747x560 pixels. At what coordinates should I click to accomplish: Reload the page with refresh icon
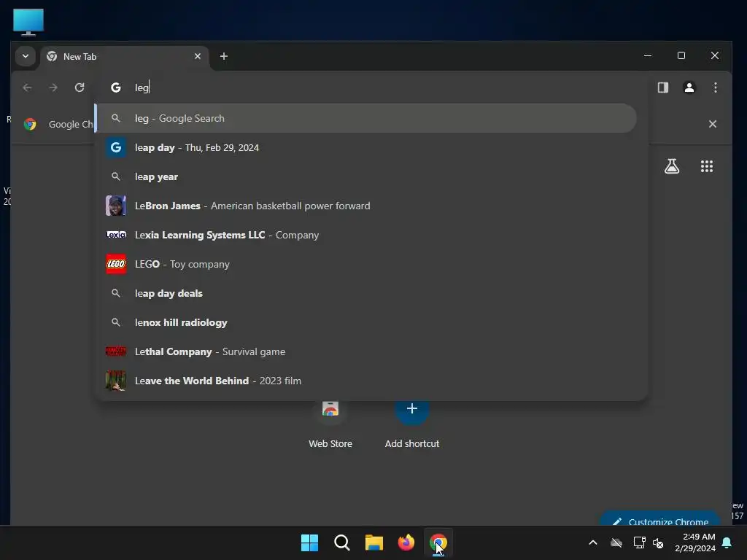coord(80,87)
